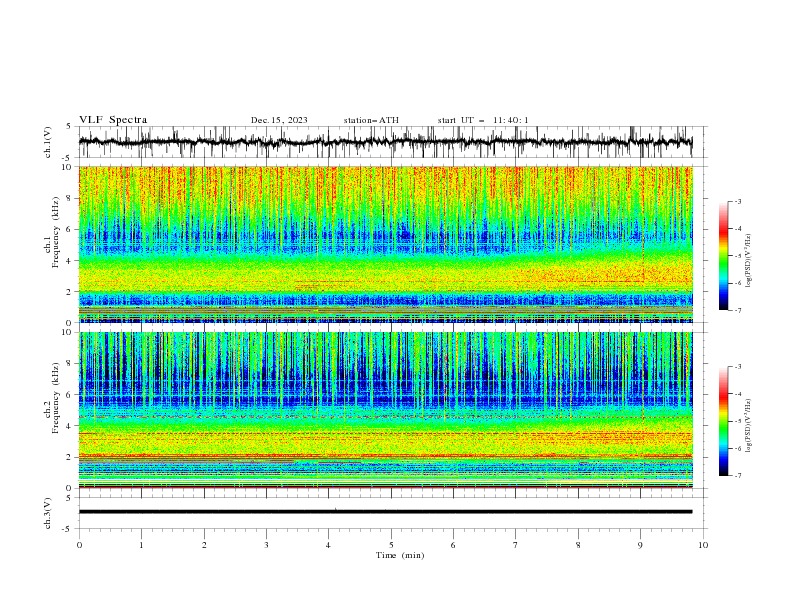792x612 pixels.
Task: Click the "-3" tick on upper colorbar
Action: pyautogui.click(x=738, y=201)
